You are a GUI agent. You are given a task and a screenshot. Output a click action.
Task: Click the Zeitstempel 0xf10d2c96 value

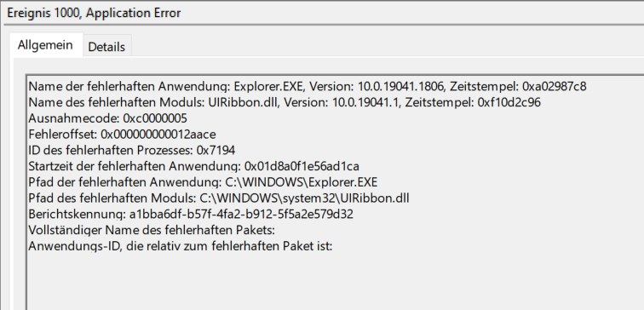click(509, 103)
